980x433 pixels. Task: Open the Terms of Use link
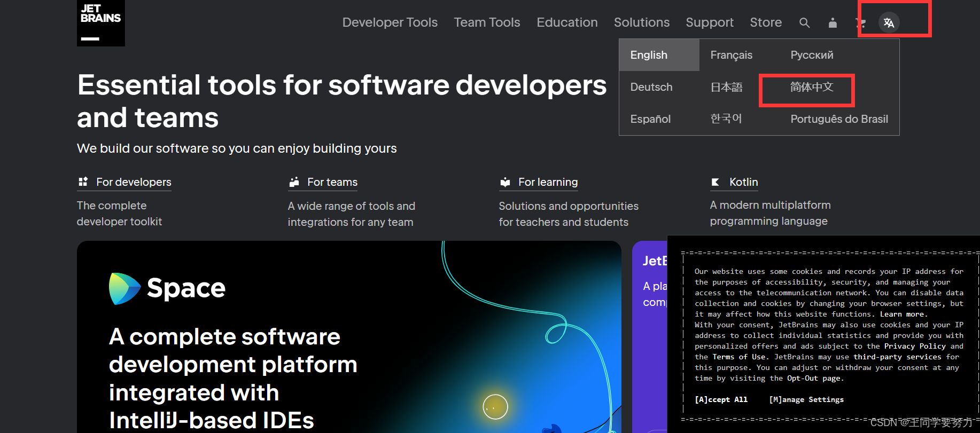[739, 357]
